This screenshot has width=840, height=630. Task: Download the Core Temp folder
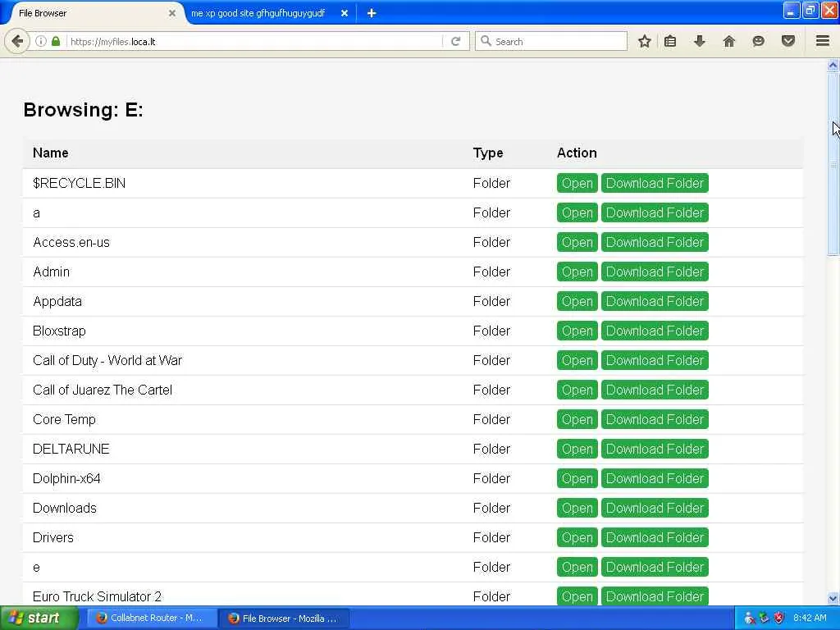click(x=655, y=419)
